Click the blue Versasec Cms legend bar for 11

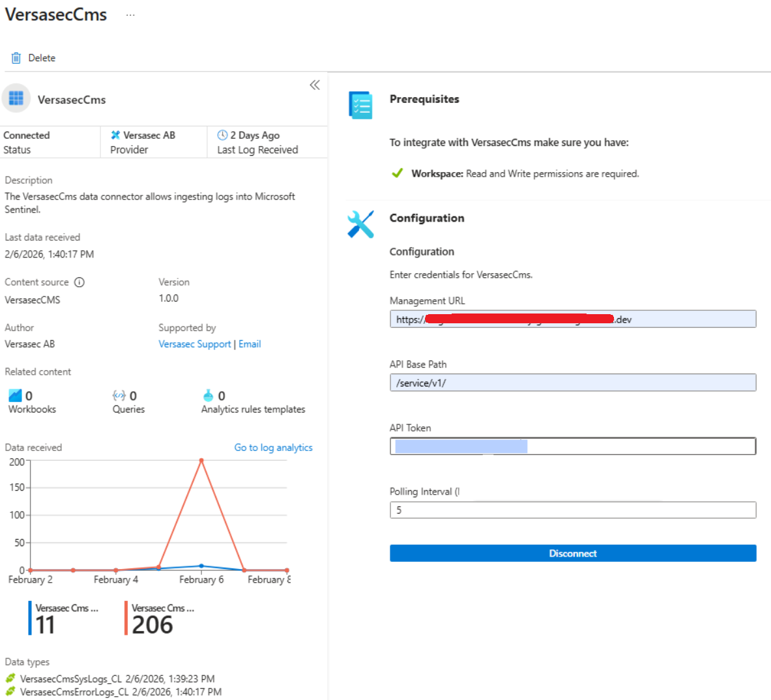click(x=30, y=618)
